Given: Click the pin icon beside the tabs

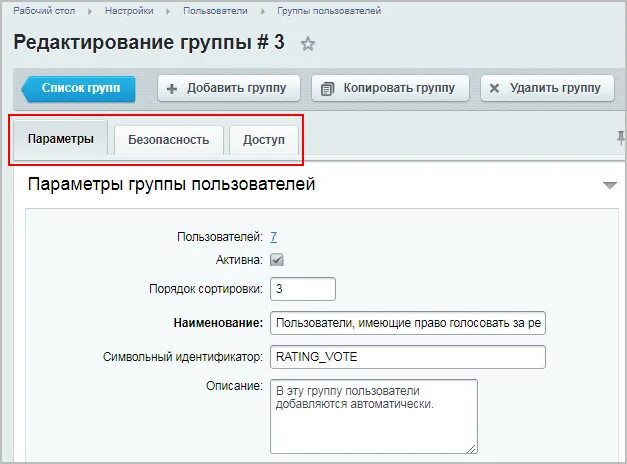Looking at the screenshot, I should click(x=620, y=138).
